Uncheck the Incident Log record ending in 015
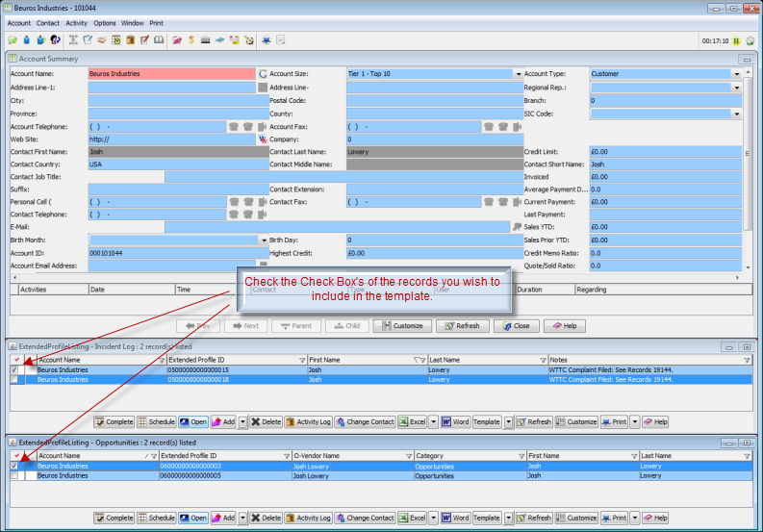 click(14, 370)
